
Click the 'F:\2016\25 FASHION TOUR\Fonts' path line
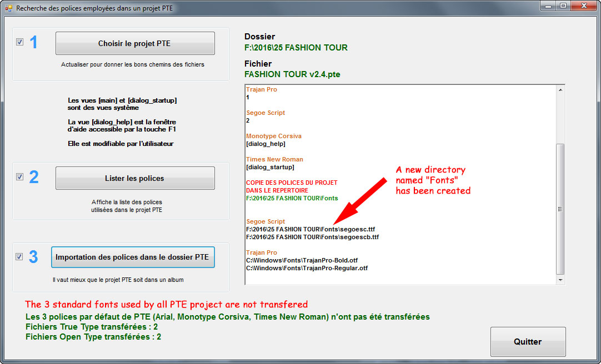click(292, 198)
